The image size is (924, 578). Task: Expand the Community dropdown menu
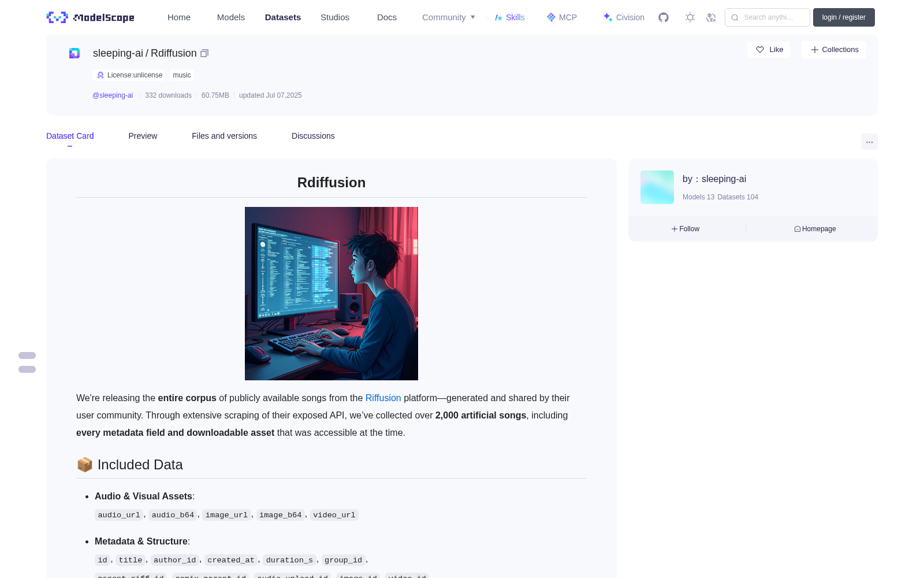pyautogui.click(x=449, y=17)
